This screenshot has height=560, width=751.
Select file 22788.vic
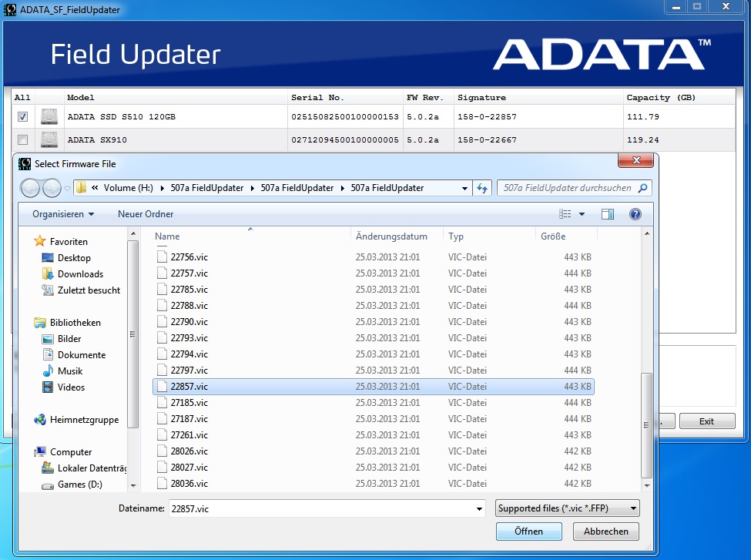[x=374, y=306]
